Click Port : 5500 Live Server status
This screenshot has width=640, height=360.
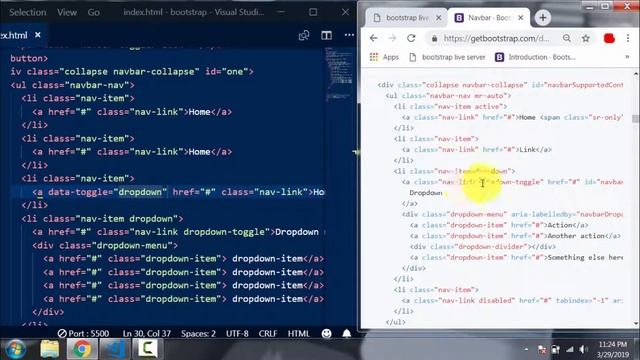[83, 333]
